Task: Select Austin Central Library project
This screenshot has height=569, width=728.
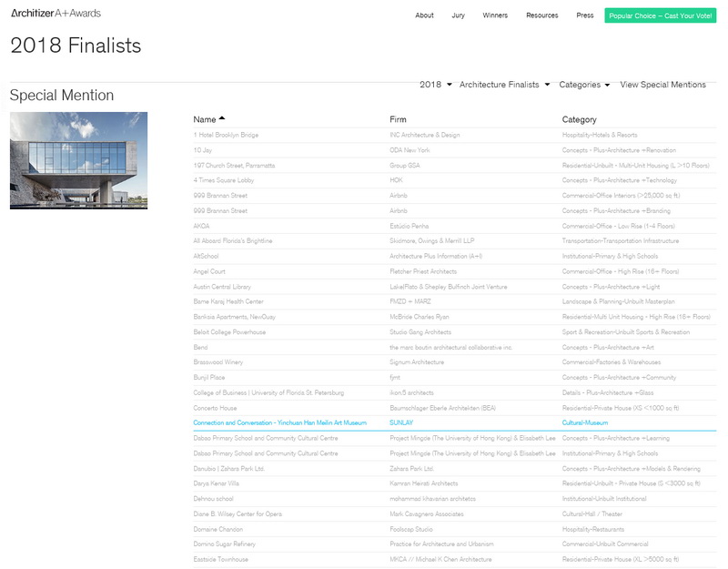Action: (x=222, y=287)
